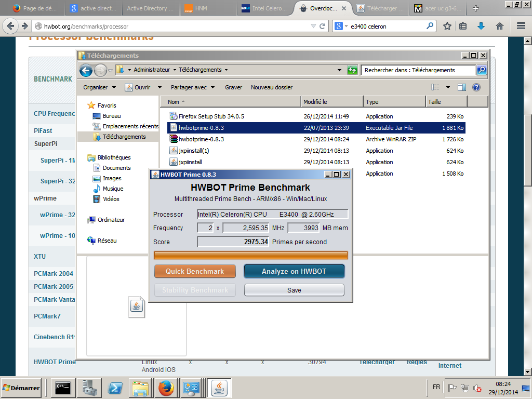532x399 pixels.
Task: Click Graver in Explorer toolbar
Action: [233, 87]
